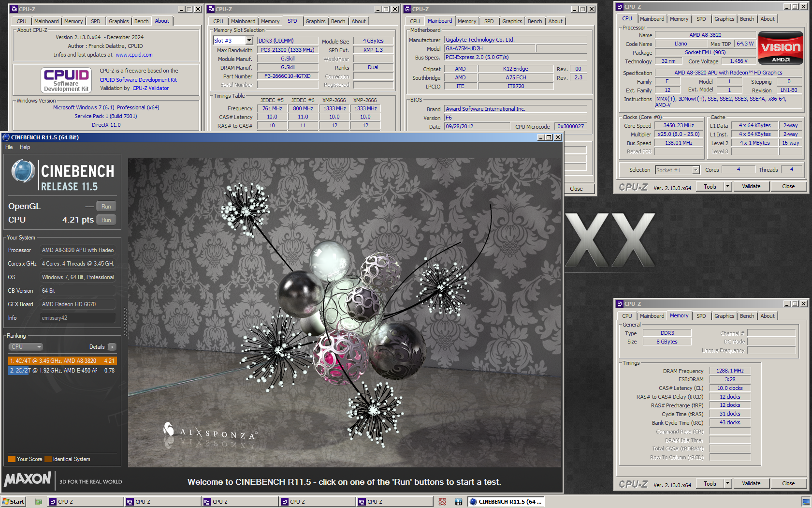Switch to Graphics tab in the CPU window
The width and height of the screenshot is (812, 508).
click(724, 19)
